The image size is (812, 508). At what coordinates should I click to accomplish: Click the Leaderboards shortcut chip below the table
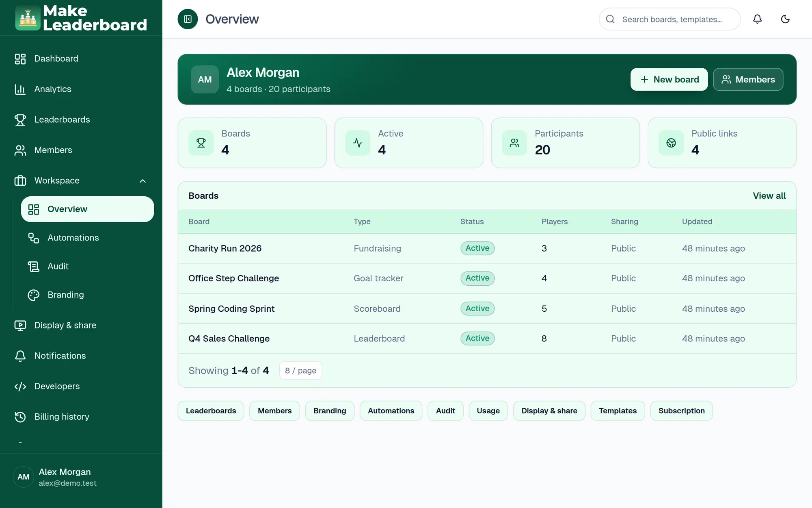[211, 411]
